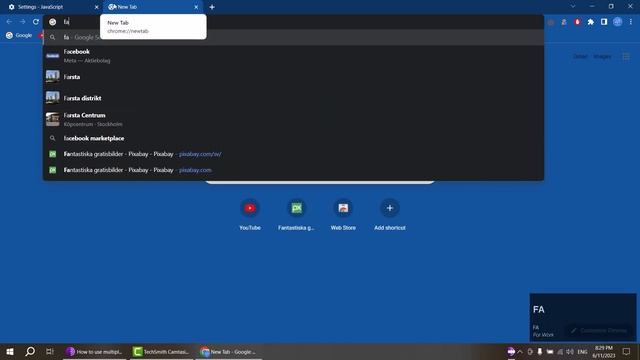Open the Gmail link on the new tab page
640x360 pixels.
click(580, 56)
